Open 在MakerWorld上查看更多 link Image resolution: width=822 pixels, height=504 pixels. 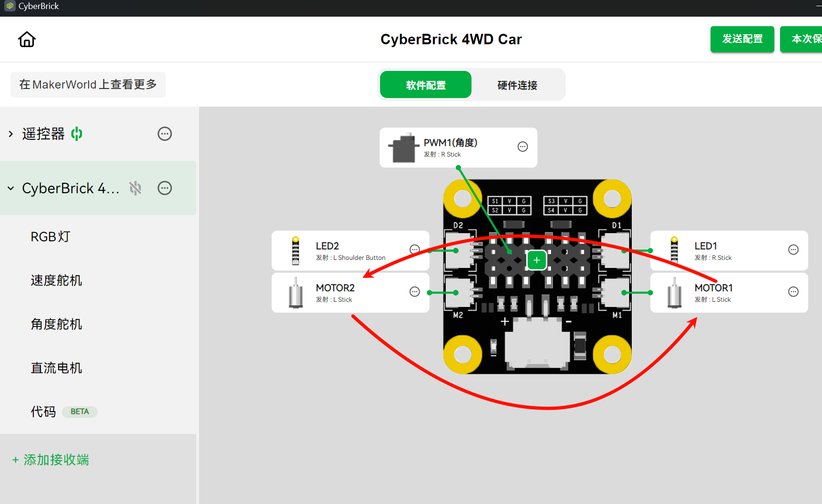(88, 85)
